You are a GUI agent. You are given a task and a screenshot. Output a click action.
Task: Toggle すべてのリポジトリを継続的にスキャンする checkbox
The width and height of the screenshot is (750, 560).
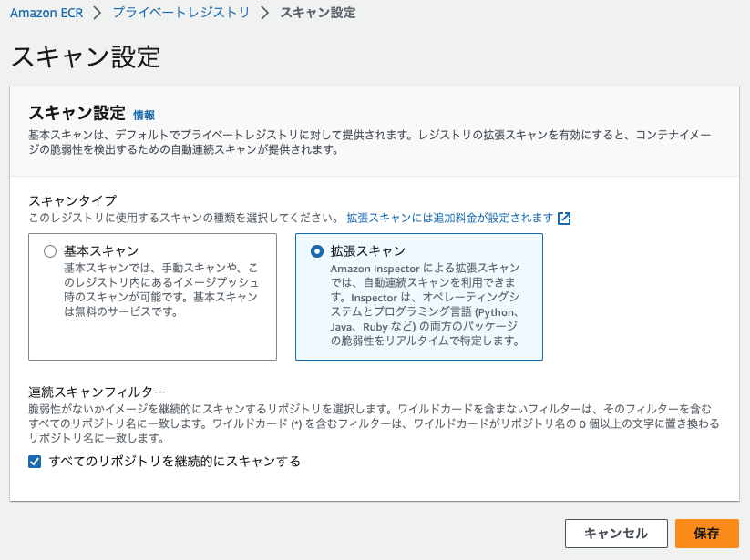pos(35,462)
